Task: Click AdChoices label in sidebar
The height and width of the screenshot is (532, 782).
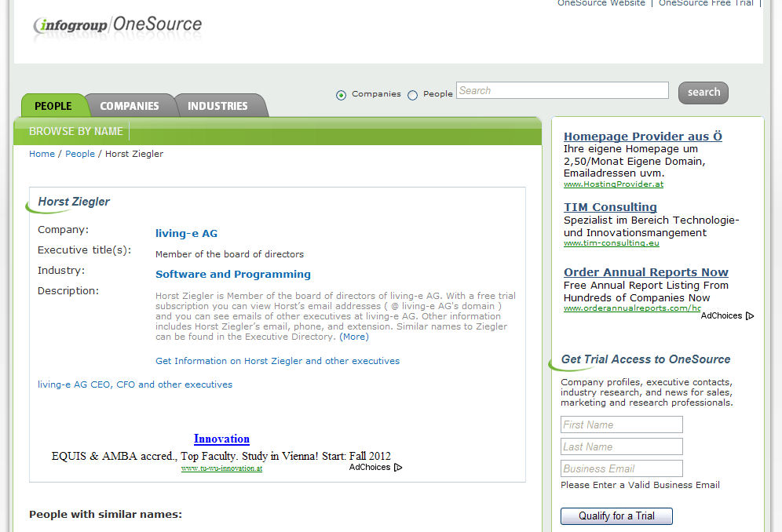Action: (x=722, y=315)
